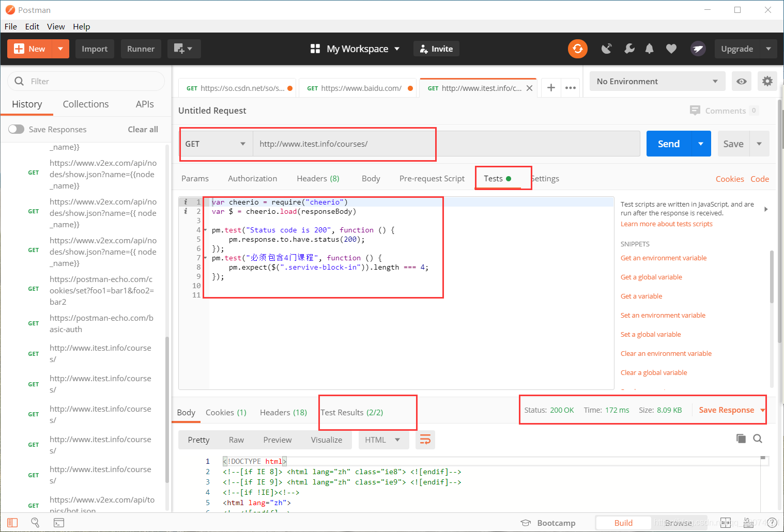Toggle Save Responses switch
784x532 pixels.
(x=16, y=129)
